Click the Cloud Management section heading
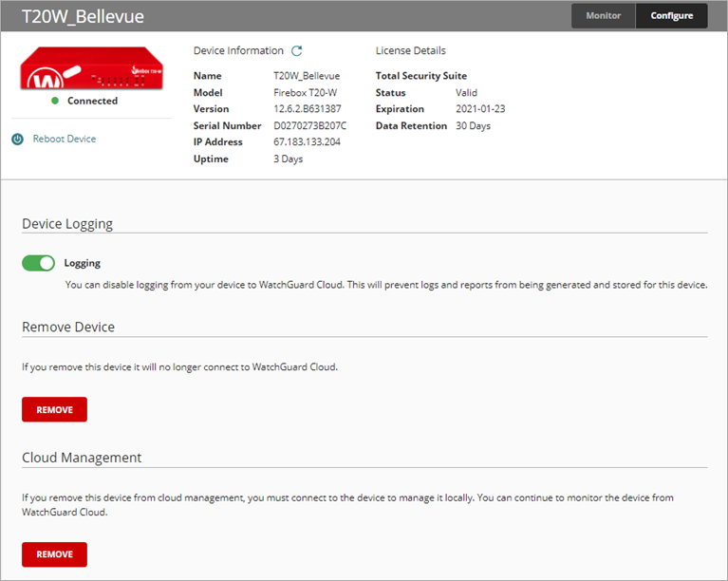This screenshot has height=581, width=728. point(82,458)
